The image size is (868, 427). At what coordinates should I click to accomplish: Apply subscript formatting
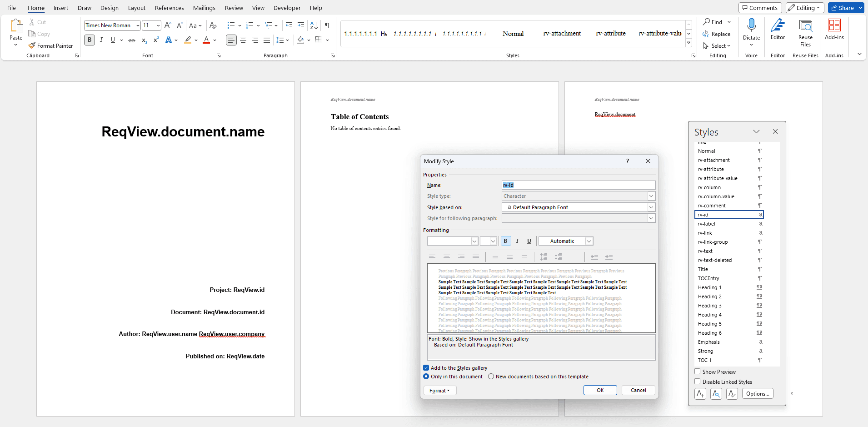pyautogui.click(x=144, y=40)
